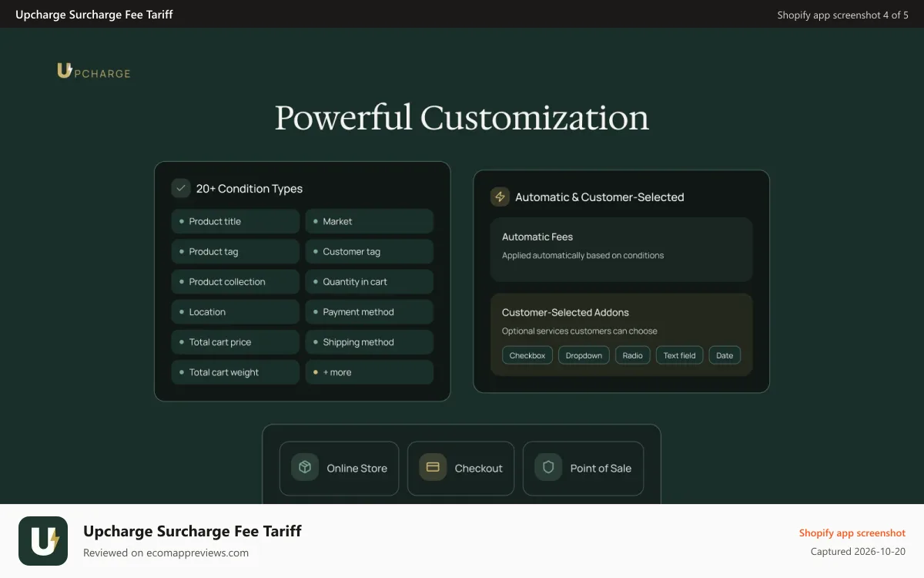Click the Checkout channel card
The width and height of the screenshot is (924, 578).
[x=460, y=468]
